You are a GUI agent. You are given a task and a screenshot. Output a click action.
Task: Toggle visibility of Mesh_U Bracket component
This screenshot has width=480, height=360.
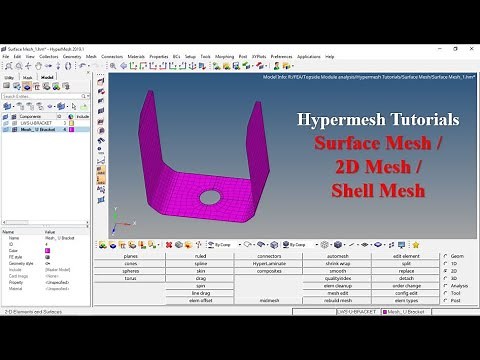pyautogui.click(x=6, y=129)
